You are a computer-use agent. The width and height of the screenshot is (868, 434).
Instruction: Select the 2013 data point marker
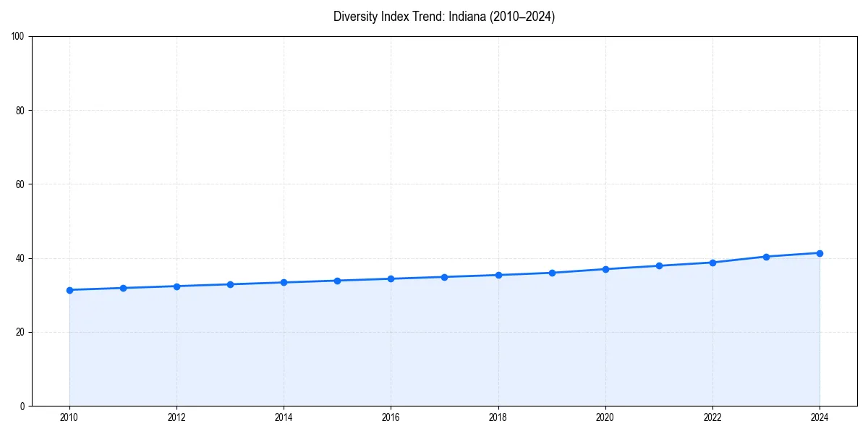tap(230, 284)
